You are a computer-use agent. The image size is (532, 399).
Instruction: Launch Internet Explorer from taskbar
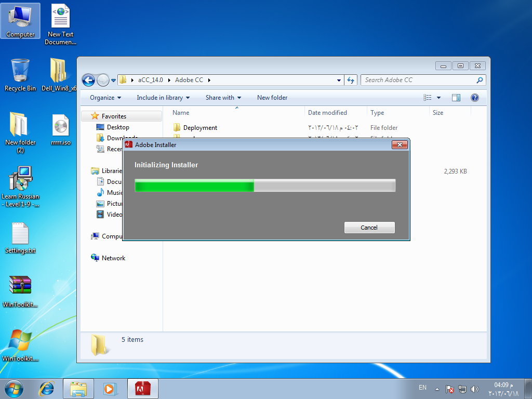tap(46, 389)
